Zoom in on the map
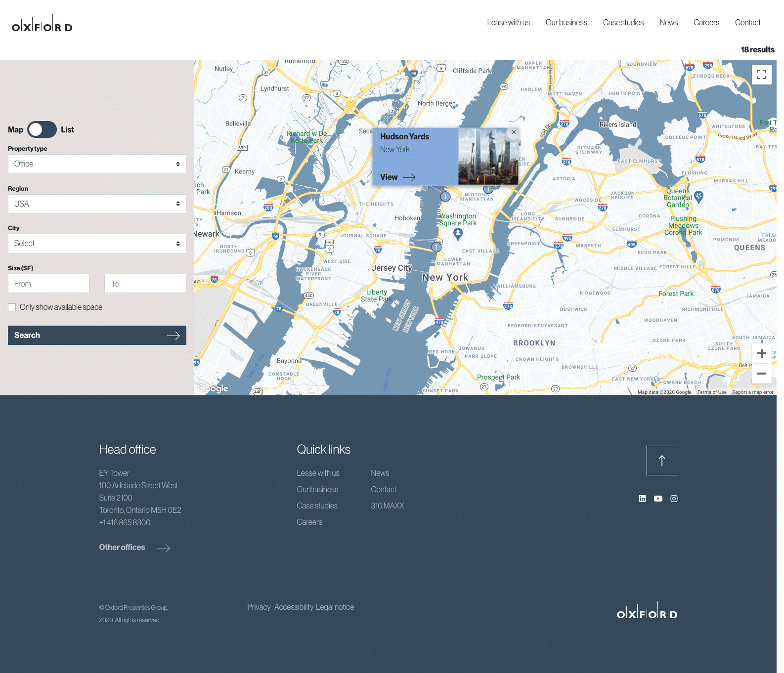784x673 pixels. (x=761, y=353)
